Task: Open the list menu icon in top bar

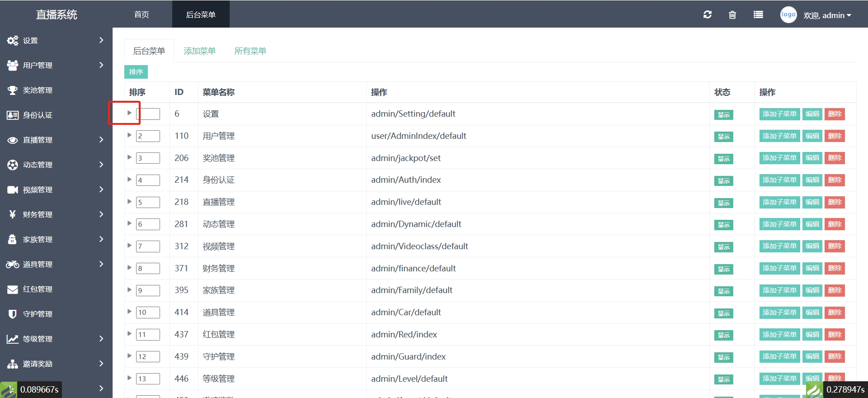Action: 758,14
